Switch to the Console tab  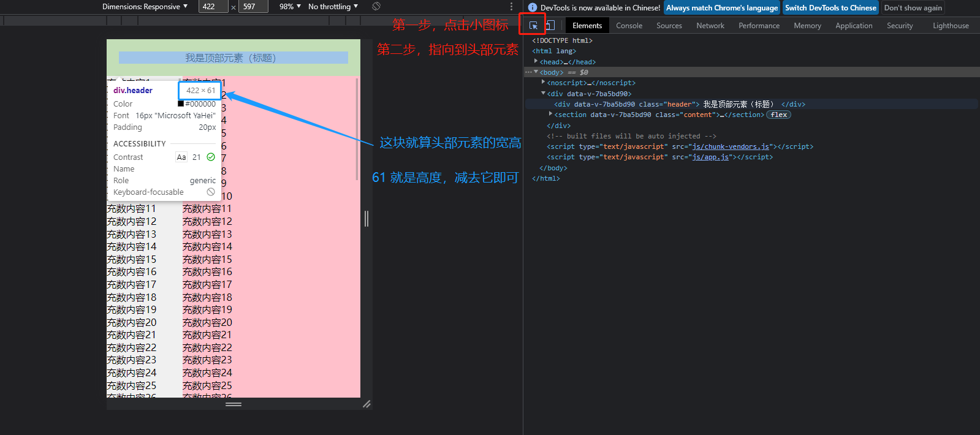pos(629,26)
